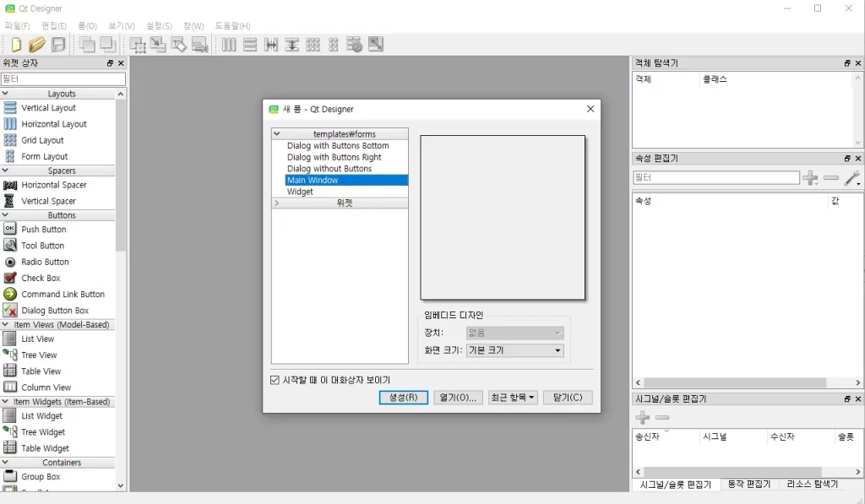
Task: Open the wrench configure icon in 속성 편집기
Action: click(852, 177)
